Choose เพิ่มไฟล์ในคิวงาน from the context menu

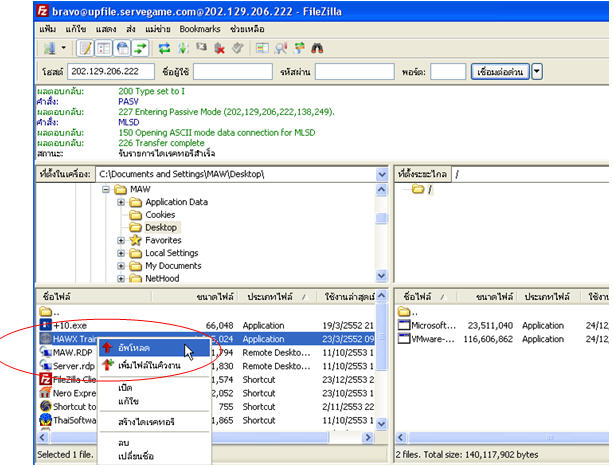[155, 365]
